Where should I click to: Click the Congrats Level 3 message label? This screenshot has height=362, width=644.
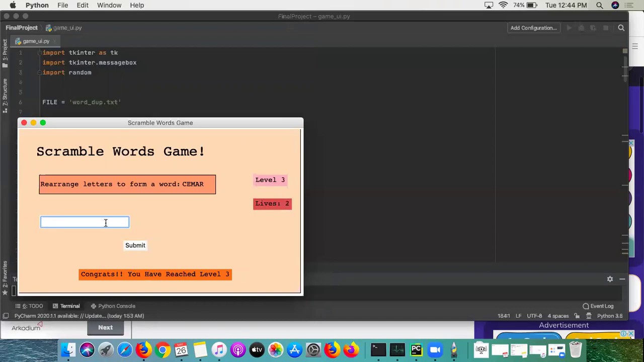pos(155,274)
